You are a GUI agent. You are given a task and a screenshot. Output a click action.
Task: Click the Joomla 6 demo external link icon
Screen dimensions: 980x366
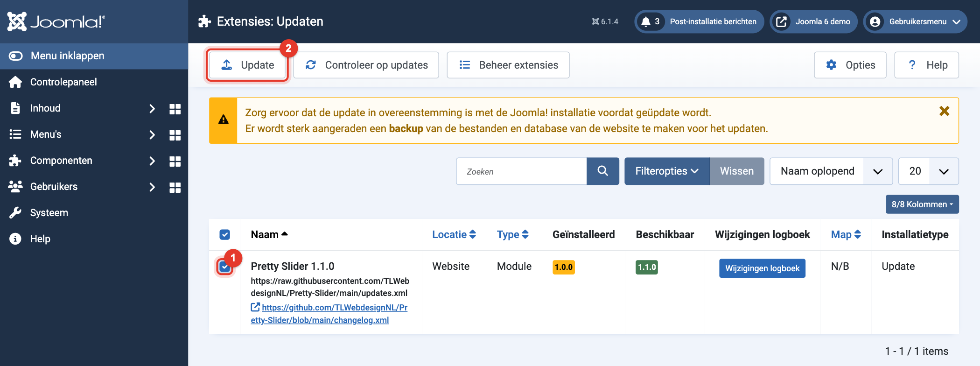[x=781, y=21]
